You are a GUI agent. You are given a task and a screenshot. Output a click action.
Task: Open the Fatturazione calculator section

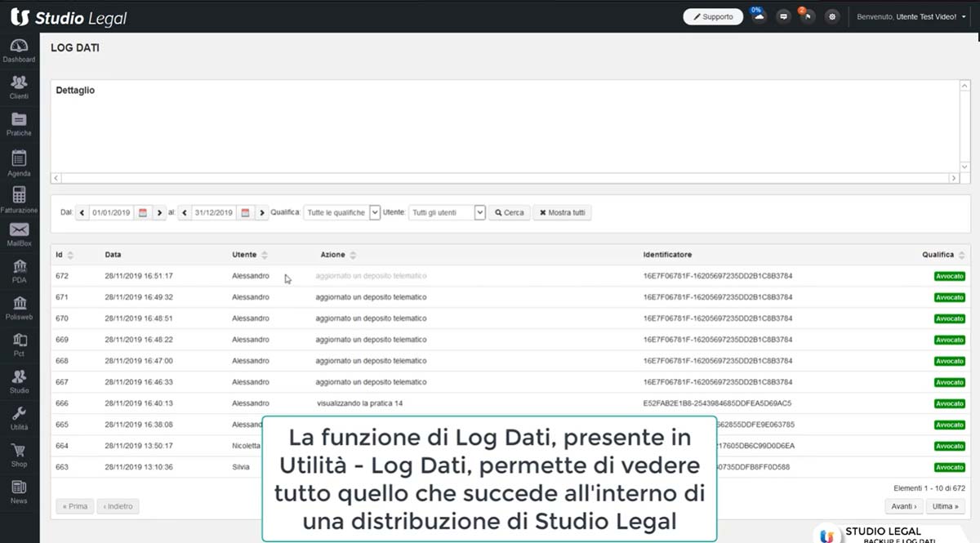click(19, 200)
